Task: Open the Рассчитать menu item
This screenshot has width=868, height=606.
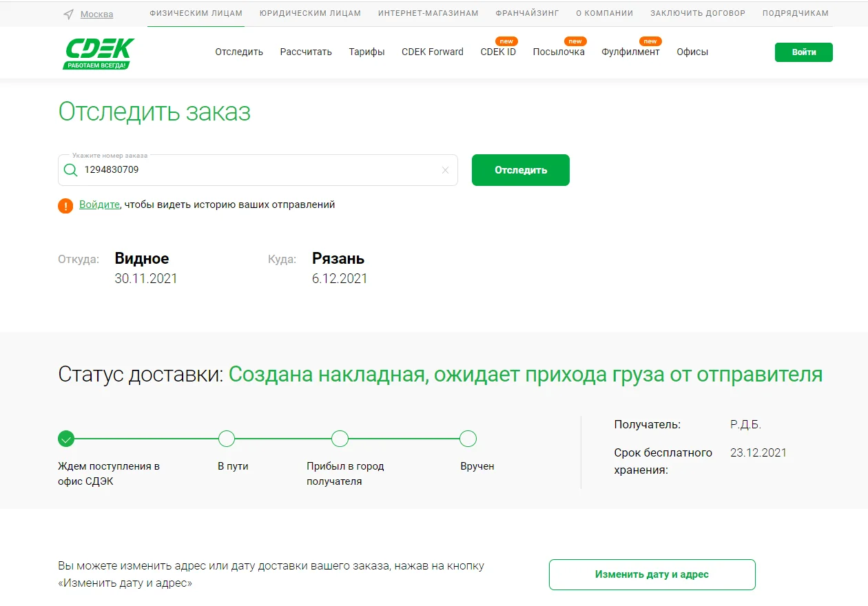Action: (x=306, y=52)
